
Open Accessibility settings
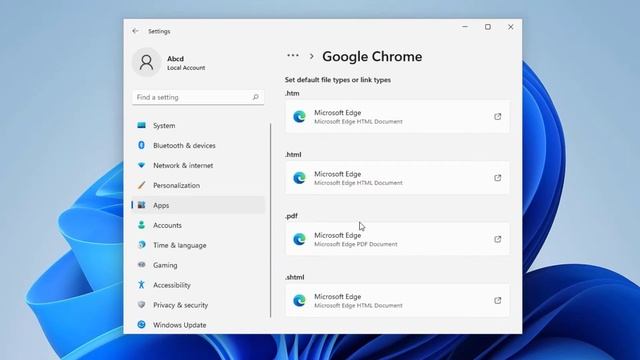point(198,285)
